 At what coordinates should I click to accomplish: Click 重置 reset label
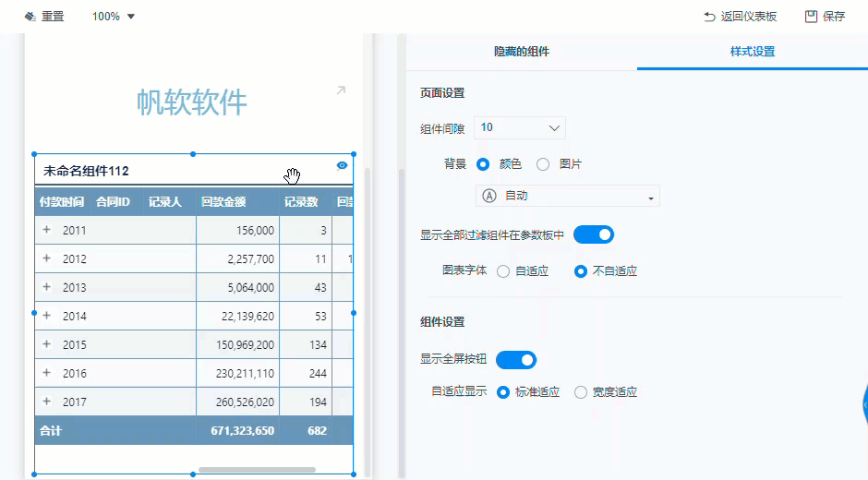(x=54, y=17)
